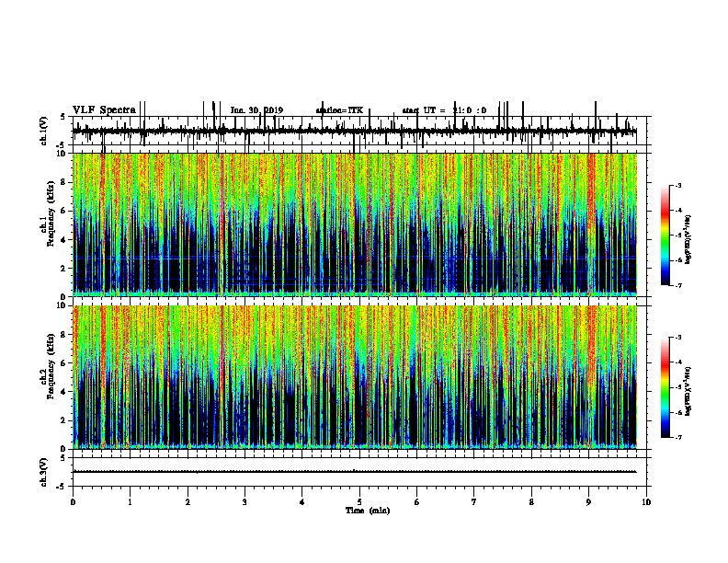Click the "VLF Spectra" plot title

[x=105, y=110]
